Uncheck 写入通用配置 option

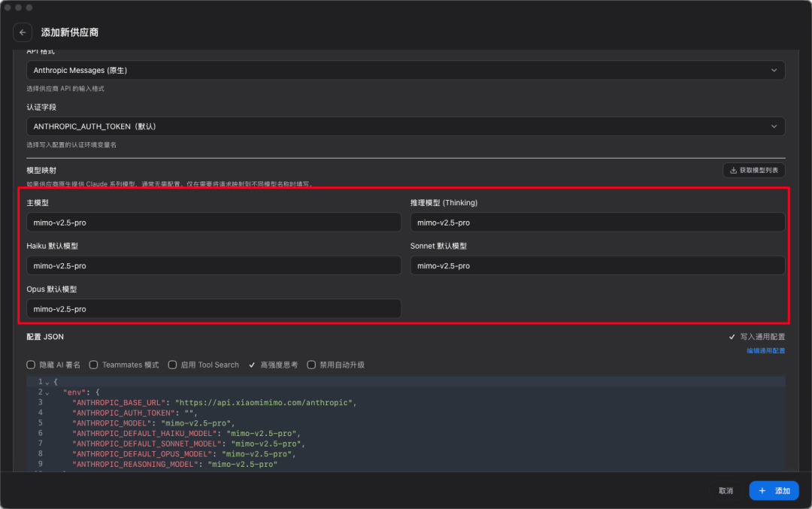click(732, 337)
